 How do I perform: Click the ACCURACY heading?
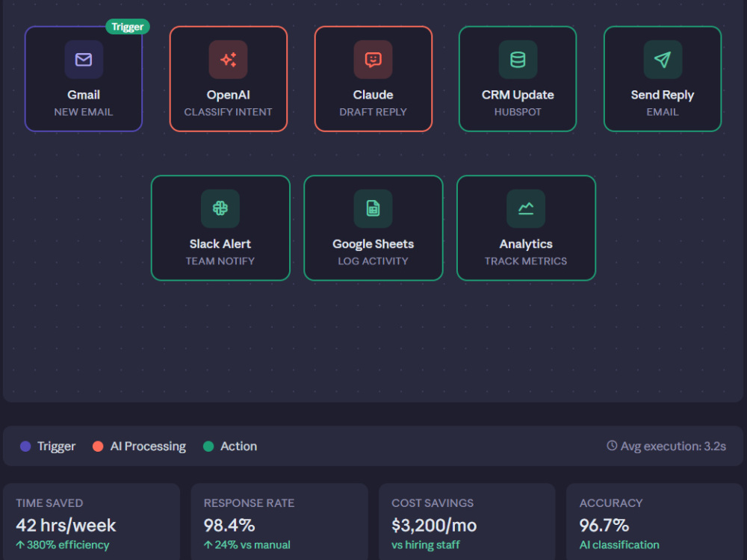[611, 503]
